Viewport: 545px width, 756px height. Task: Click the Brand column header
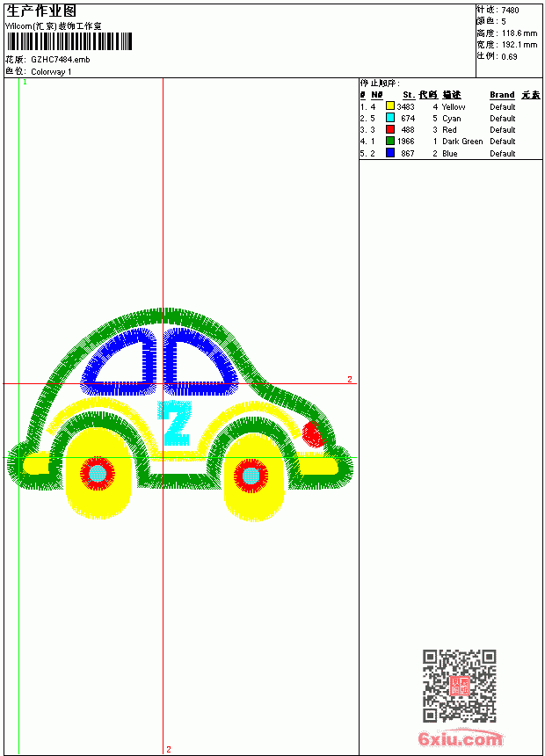(502, 95)
